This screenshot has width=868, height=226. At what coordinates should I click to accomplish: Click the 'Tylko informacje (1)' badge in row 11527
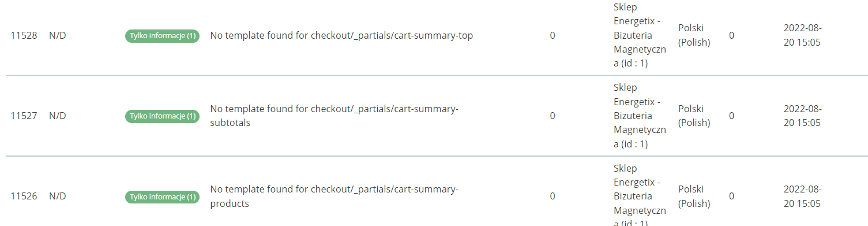click(162, 116)
